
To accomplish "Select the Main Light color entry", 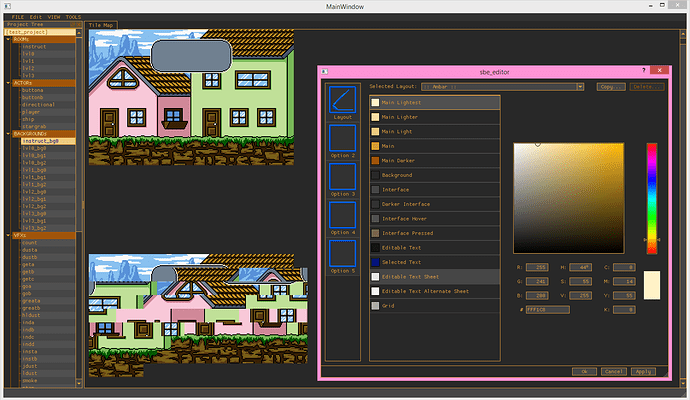I will pyautogui.click(x=435, y=132).
